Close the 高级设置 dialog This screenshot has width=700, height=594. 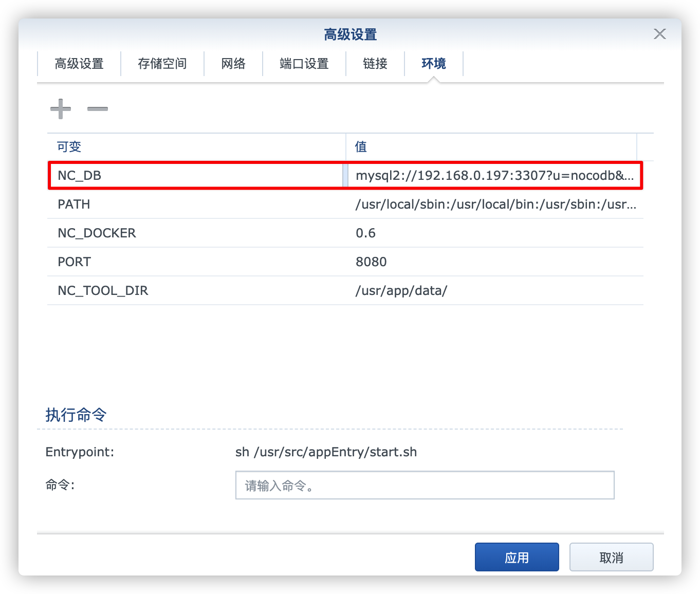[660, 34]
